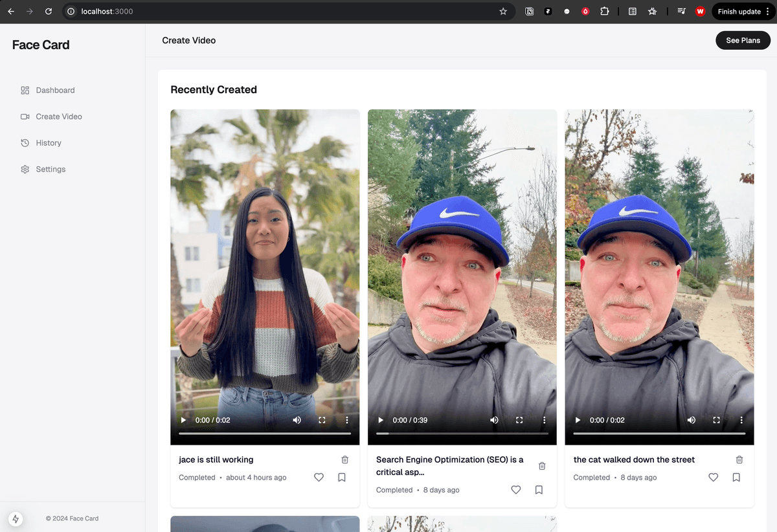The image size is (777, 532).
Task: Open Settings from the sidebar
Action: [x=51, y=170]
